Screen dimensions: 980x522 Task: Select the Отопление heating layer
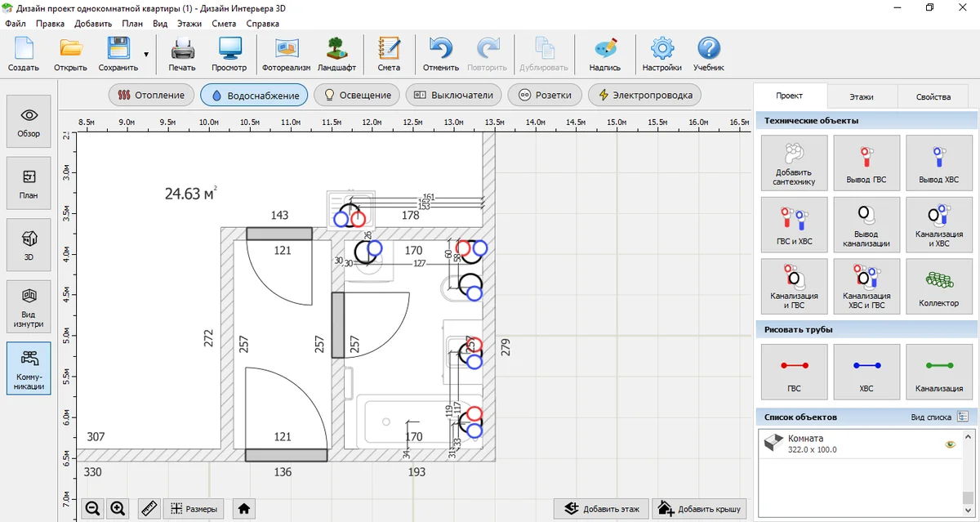point(152,95)
